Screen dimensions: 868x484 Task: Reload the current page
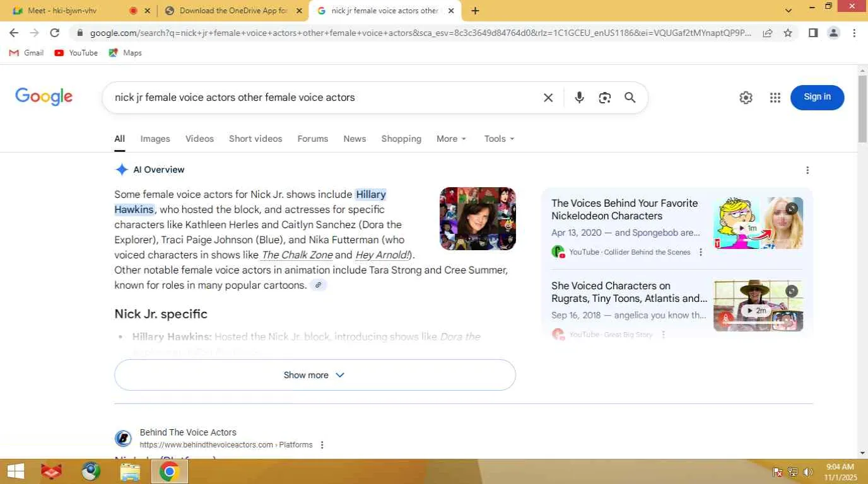pos(55,33)
